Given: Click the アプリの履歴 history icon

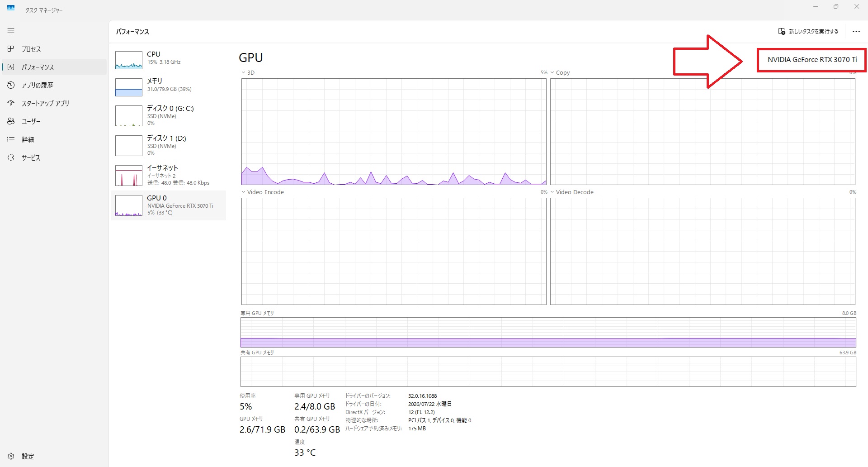Looking at the screenshot, I should tap(11, 85).
